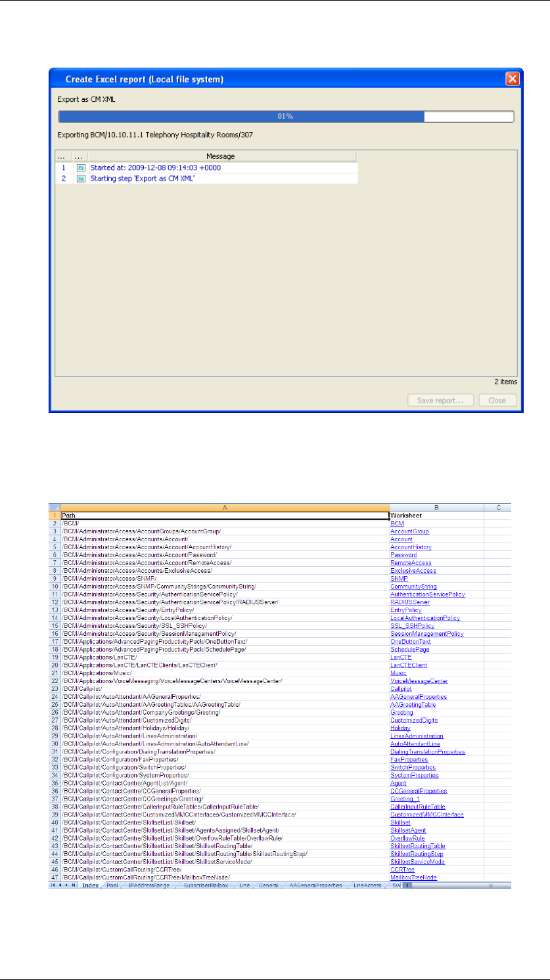Select column A header in the spreadsheet
Image resolution: width=550 pixels, height=980 pixels.
[x=225, y=507]
